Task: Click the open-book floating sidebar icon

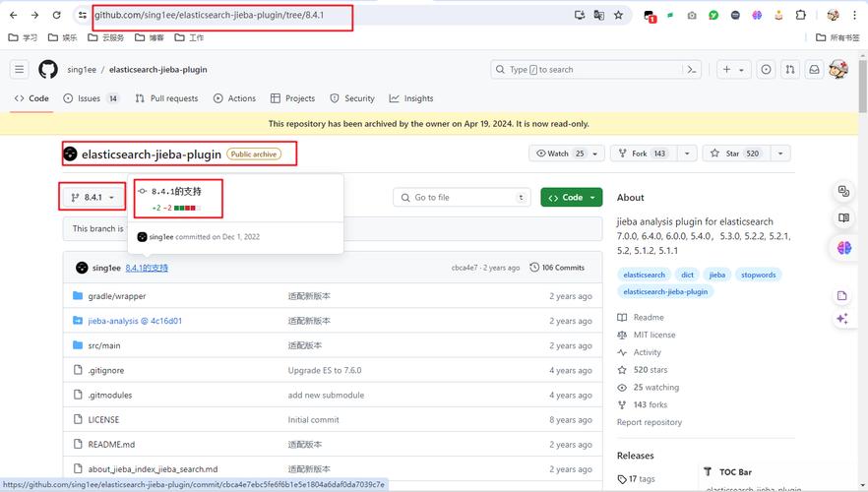Action: 843,217
